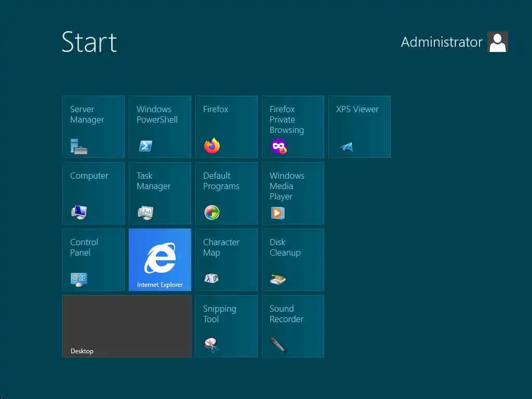
Task: Click the 'Windows PowerShell' tile label
Action: coord(157,114)
